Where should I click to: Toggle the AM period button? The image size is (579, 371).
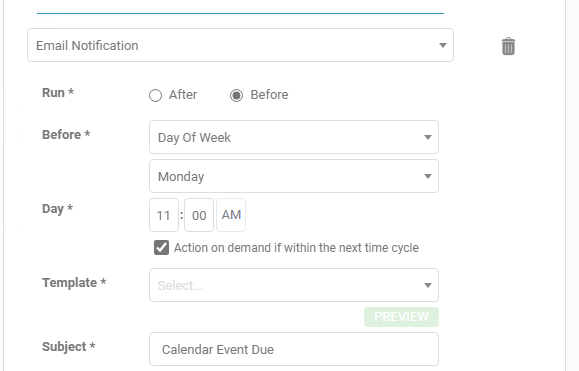[231, 215]
